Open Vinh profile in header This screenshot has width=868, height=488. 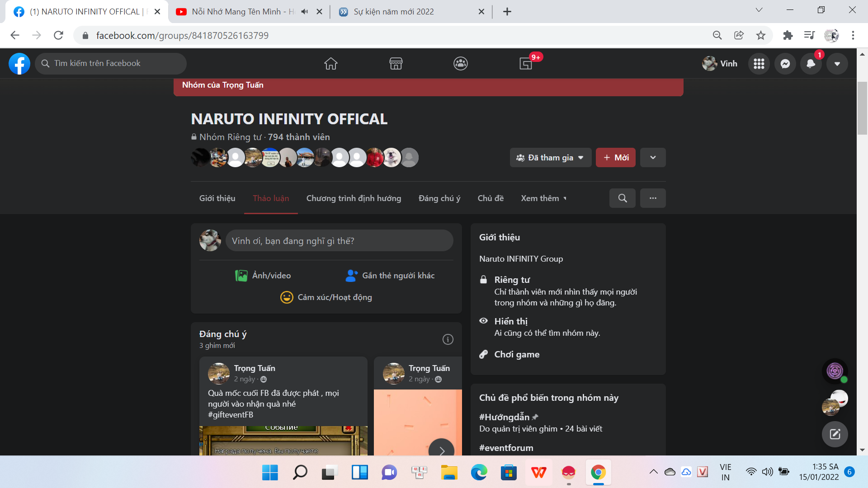click(720, 64)
